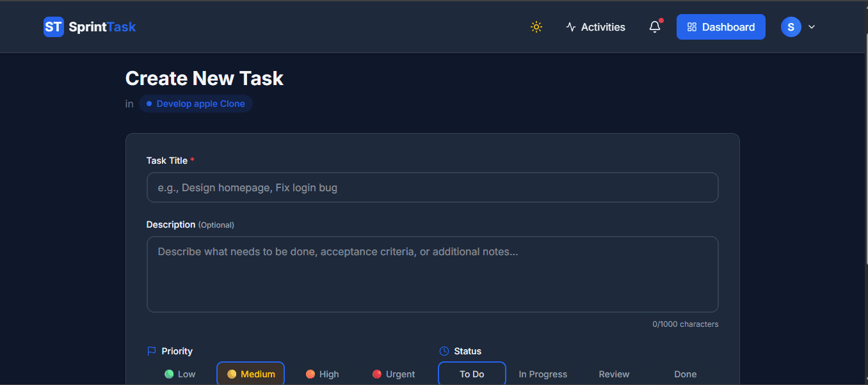Click the Activities pulse icon

tap(571, 27)
